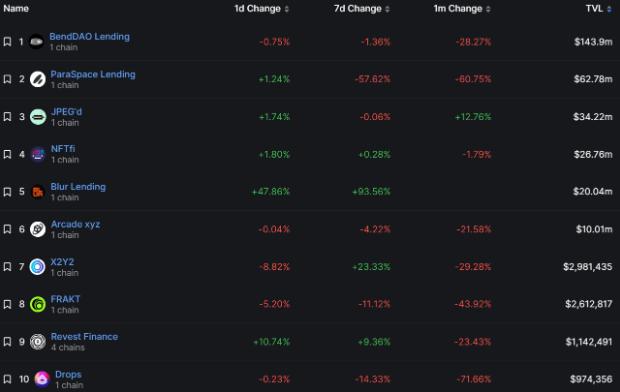This screenshot has height=392, width=620.
Task: Toggle bookmark for Drops protocol
Action: tap(7, 379)
